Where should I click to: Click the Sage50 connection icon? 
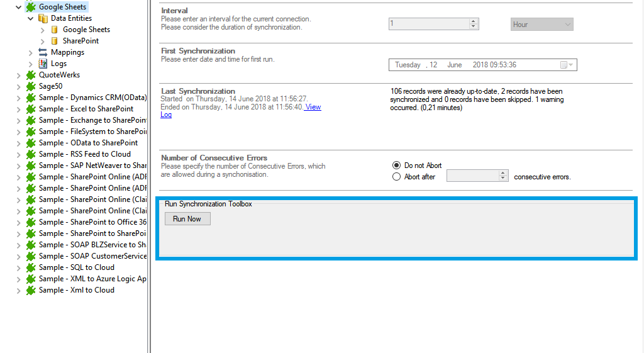pyautogui.click(x=31, y=86)
